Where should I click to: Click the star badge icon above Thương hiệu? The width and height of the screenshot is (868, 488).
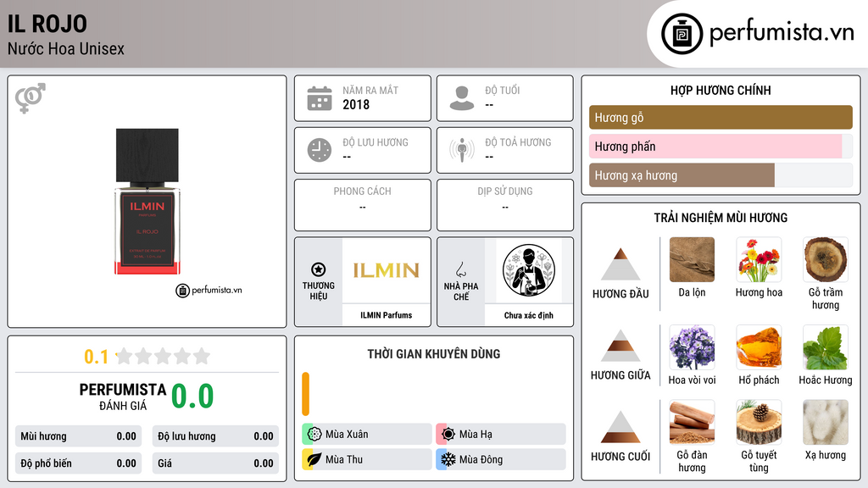coord(319,269)
